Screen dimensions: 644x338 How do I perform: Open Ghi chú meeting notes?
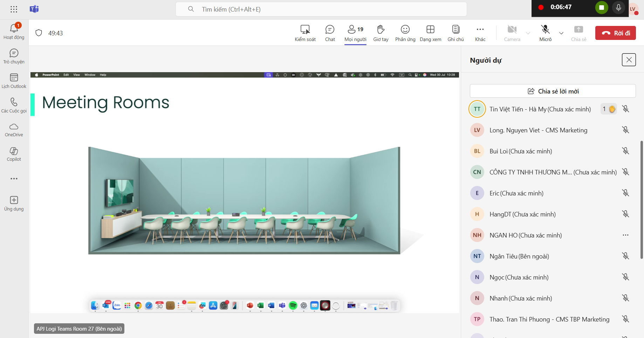click(x=455, y=33)
